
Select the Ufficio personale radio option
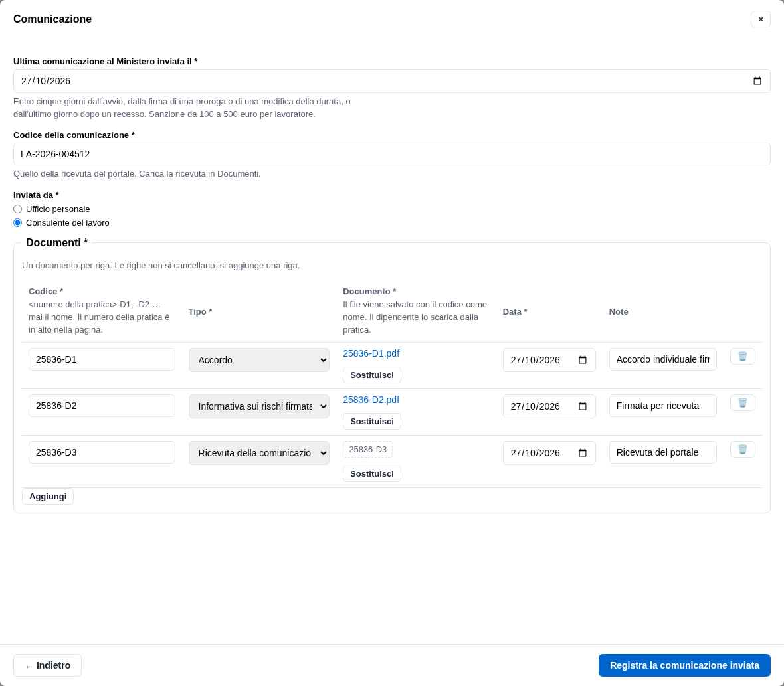pos(17,209)
